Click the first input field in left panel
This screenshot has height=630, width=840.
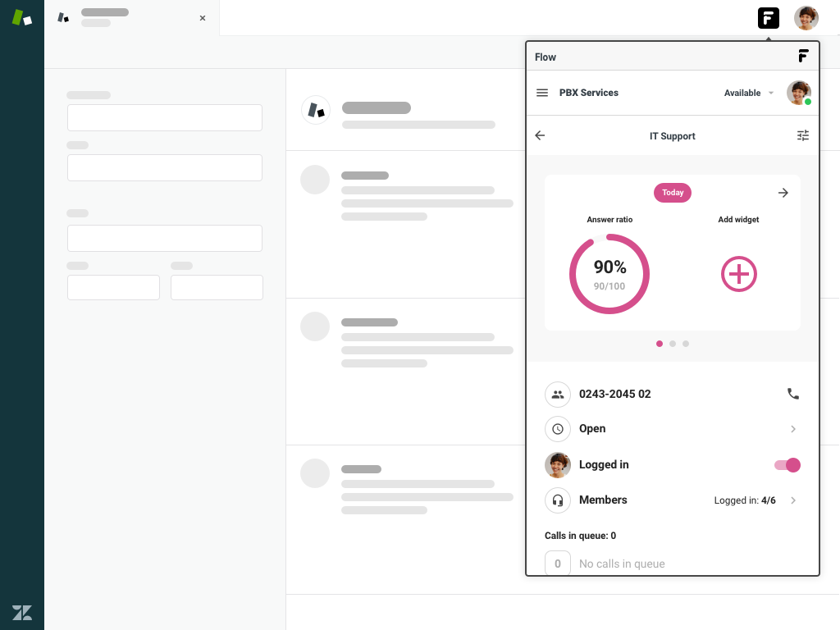tap(165, 117)
